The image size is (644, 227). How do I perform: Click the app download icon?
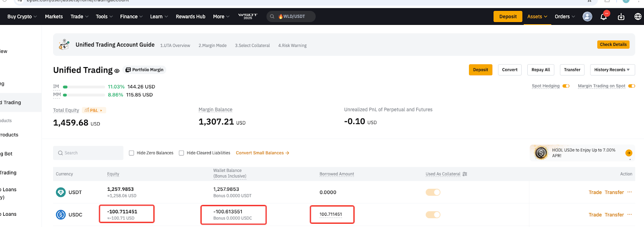tap(621, 17)
